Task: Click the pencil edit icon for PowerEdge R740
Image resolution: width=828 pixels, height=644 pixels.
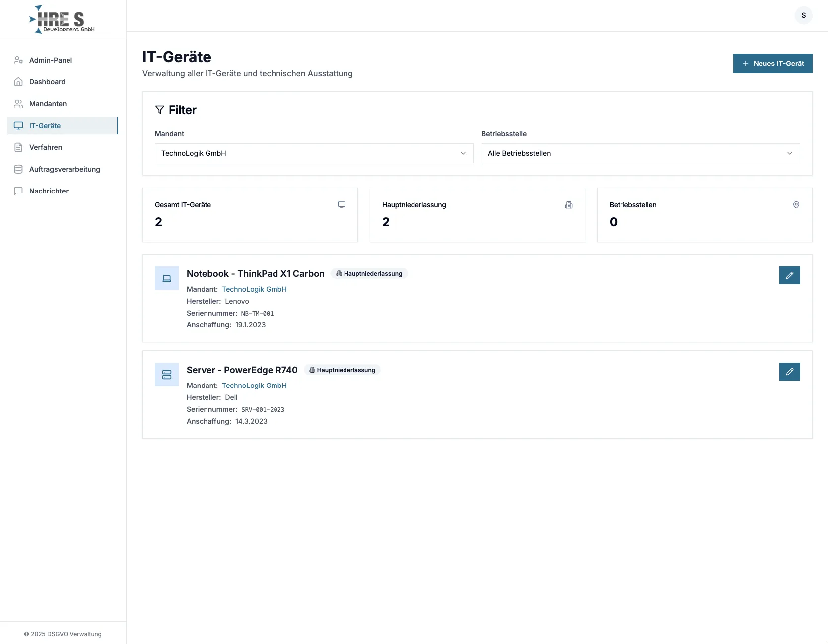Action: [789, 372]
